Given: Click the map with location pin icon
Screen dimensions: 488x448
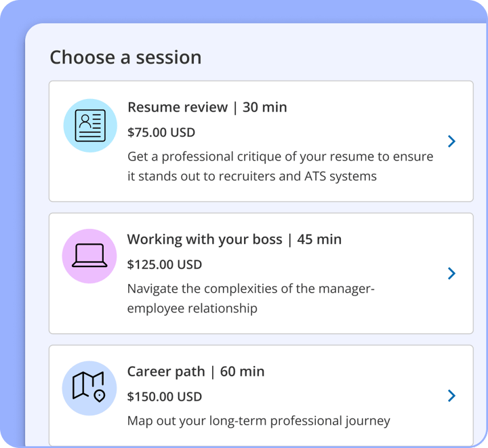Looking at the screenshot, I should (x=89, y=388).
